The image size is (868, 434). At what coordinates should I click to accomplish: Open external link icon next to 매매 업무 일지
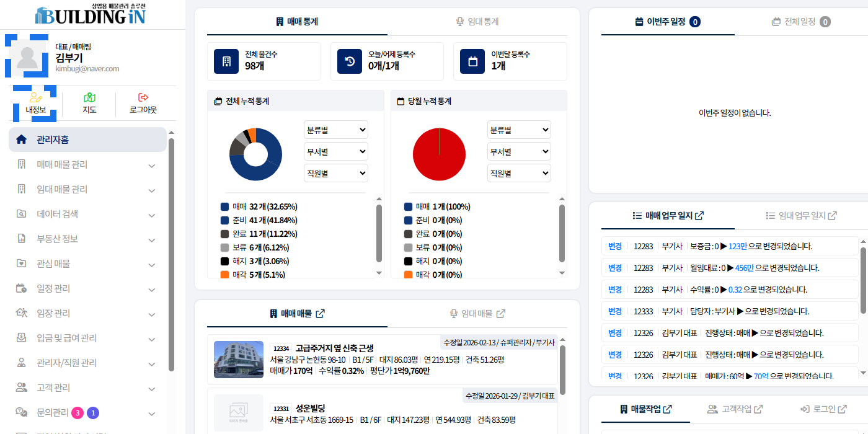tap(699, 216)
